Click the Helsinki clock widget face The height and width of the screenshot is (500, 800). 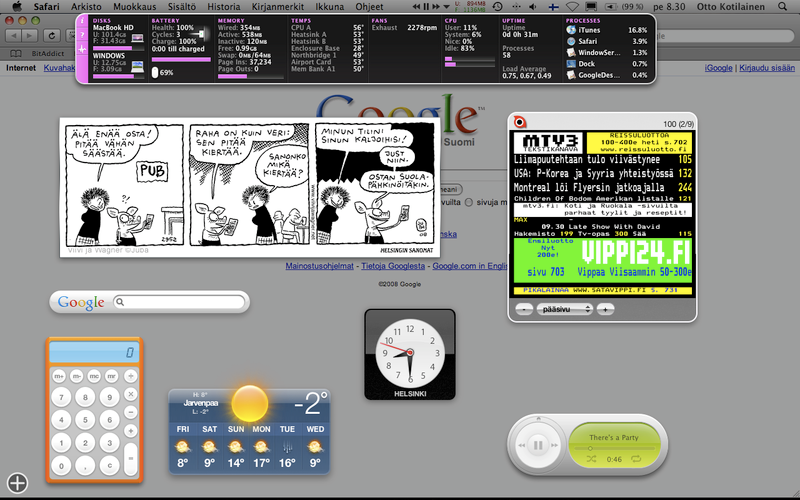click(410, 354)
